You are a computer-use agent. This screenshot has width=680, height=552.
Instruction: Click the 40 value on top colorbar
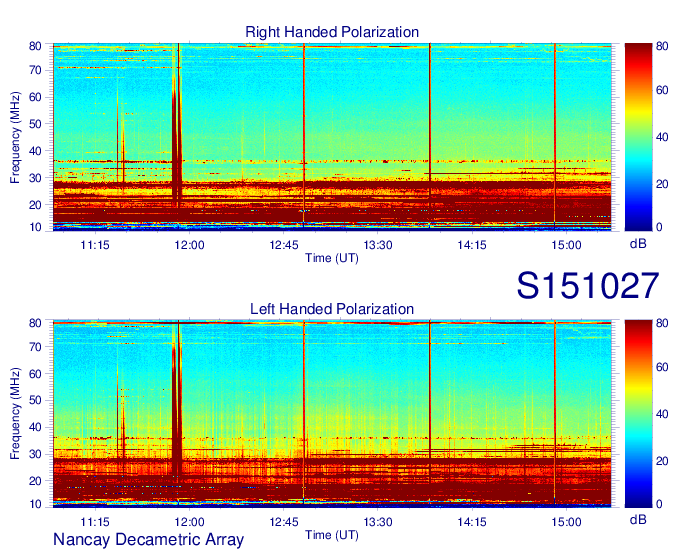(662, 137)
